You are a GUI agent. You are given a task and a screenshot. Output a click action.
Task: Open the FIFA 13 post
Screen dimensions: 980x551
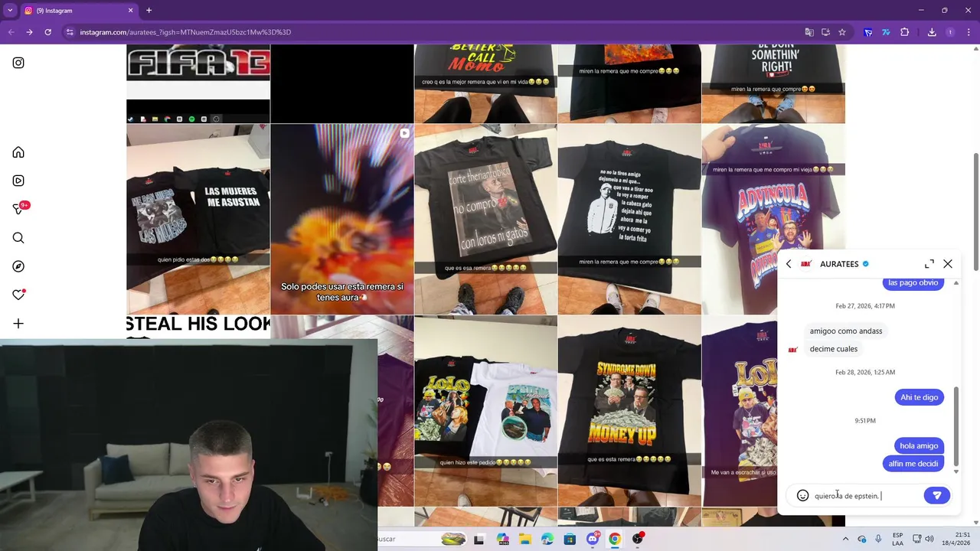click(x=198, y=83)
